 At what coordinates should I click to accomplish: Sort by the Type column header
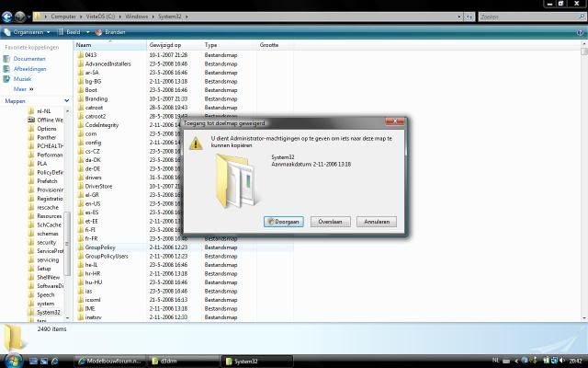pos(229,45)
